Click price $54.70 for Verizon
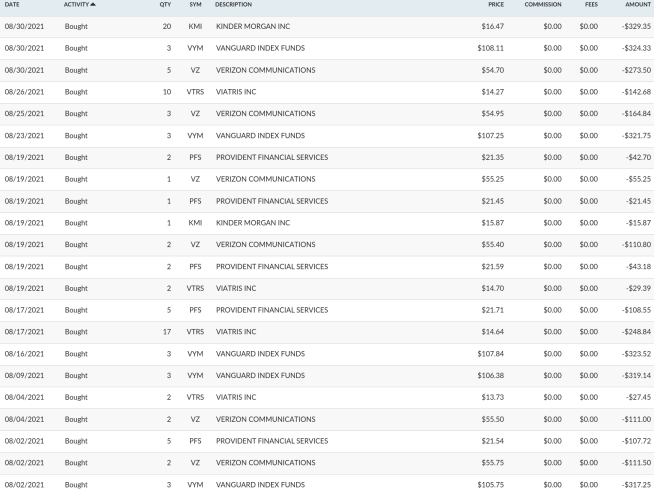The width and height of the screenshot is (654, 490). (x=493, y=70)
